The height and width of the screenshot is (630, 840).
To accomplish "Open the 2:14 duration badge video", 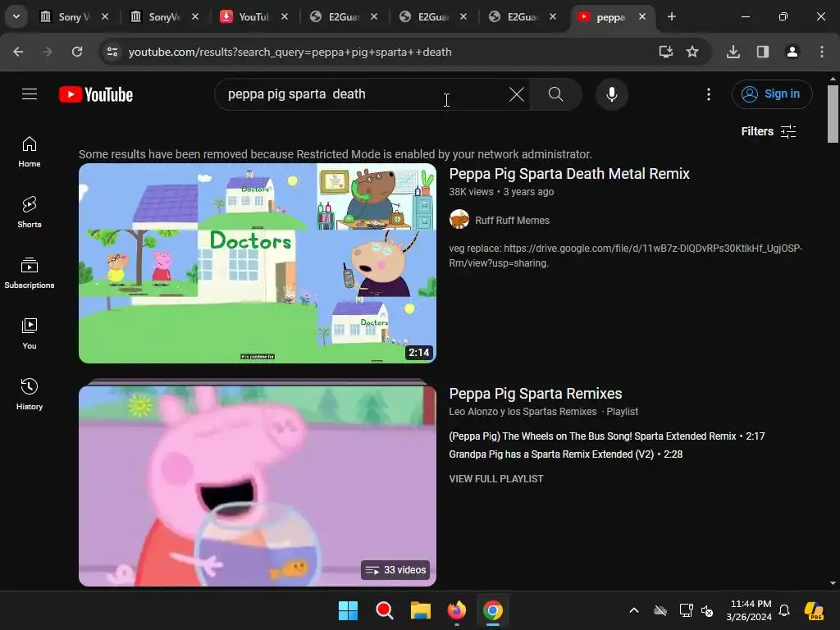I will tap(419, 352).
